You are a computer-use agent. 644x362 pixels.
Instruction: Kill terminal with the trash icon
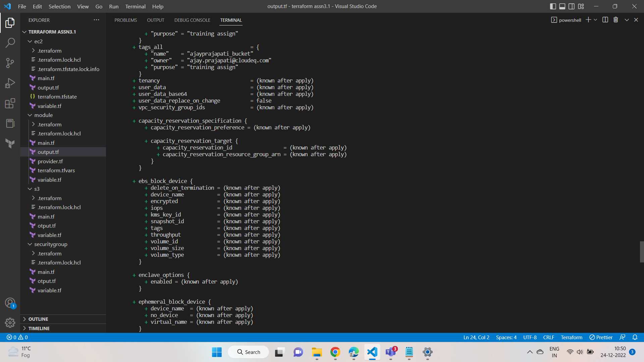coord(616,20)
